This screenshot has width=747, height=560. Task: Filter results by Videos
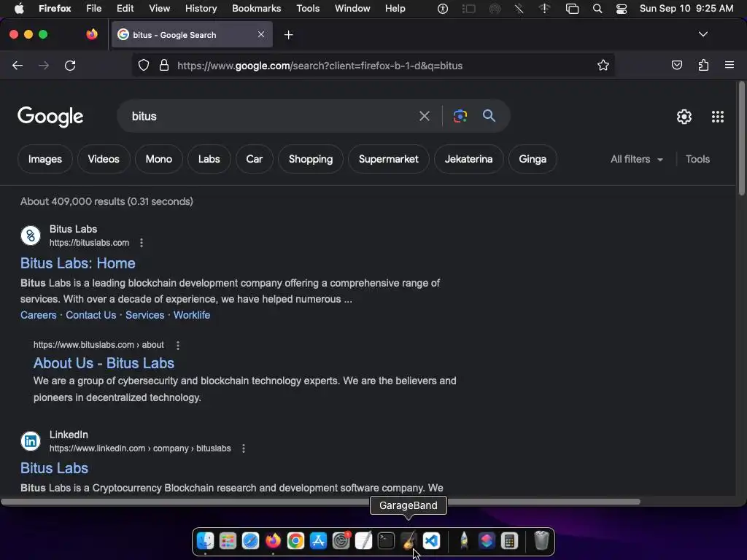point(104,159)
